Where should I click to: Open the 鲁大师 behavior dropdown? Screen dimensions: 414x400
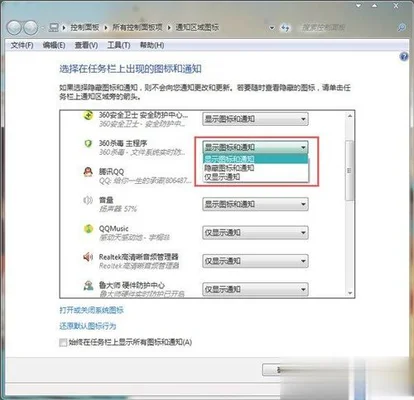pyautogui.click(x=255, y=289)
